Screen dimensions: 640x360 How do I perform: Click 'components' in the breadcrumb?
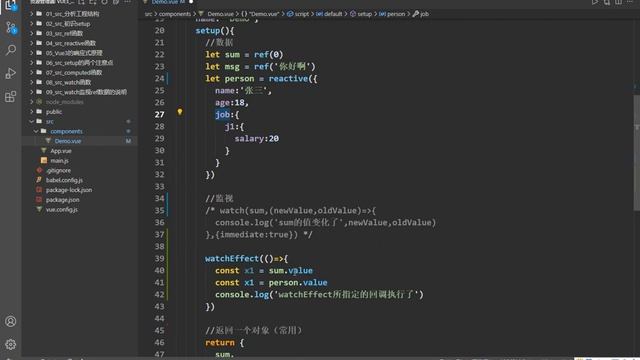175,14
